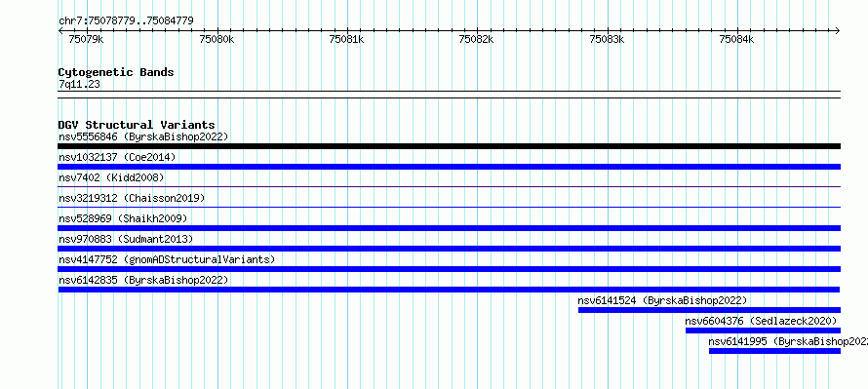868x389 pixels.
Task: Click the 75084k ruler tick label
Action: pos(736,39)
